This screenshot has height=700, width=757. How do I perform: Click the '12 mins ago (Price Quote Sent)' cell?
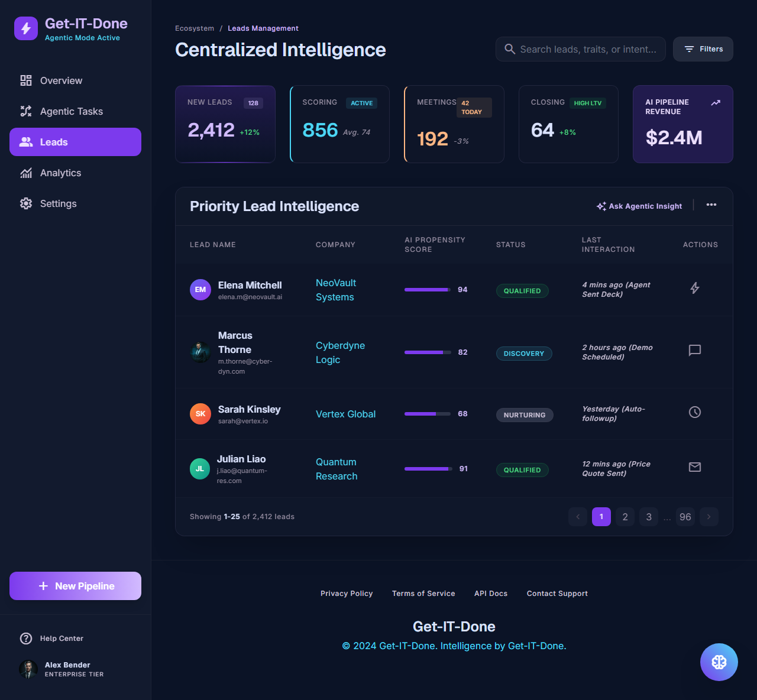(616, 469)
